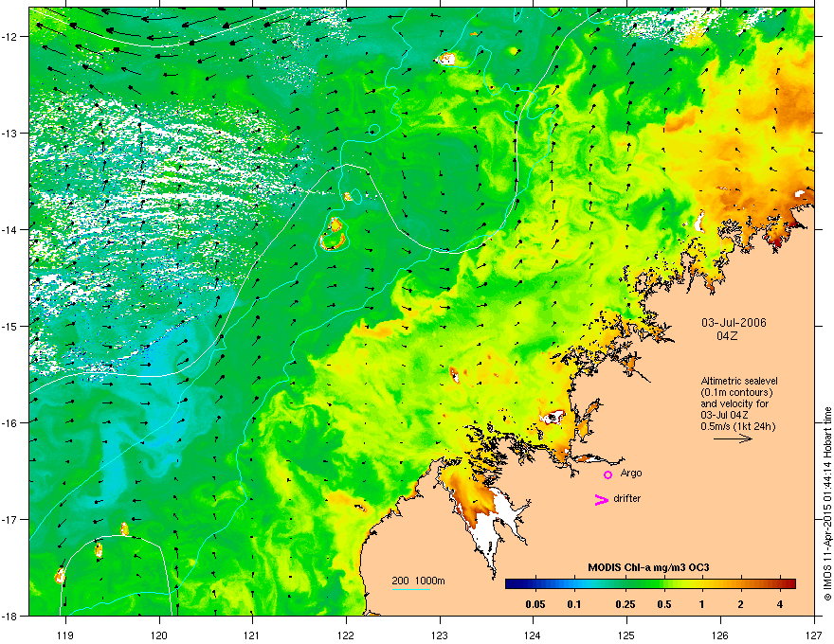Click latitude axis label '-14'
Viewport: 834px width, 644px height.
pyautogui.click(x=9, y=229)
